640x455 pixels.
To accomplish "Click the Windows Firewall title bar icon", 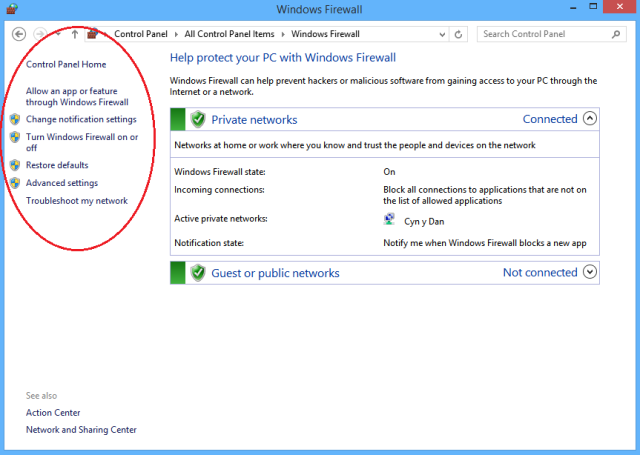I will point(12,9).
